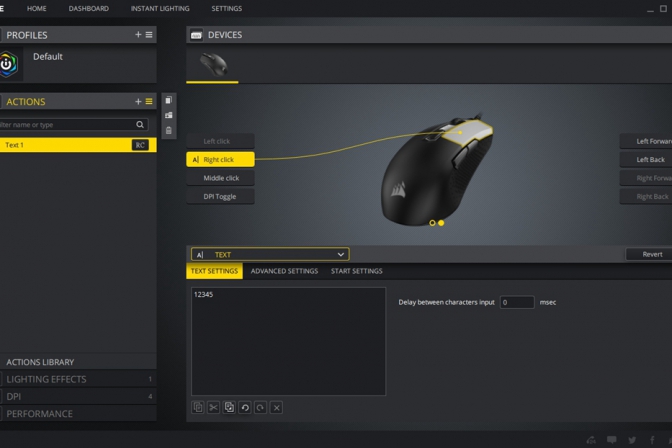The height and width of the screenshot is (448, 672).
Task: Click the ACTIONS panel header
Action: pos(78,102)
